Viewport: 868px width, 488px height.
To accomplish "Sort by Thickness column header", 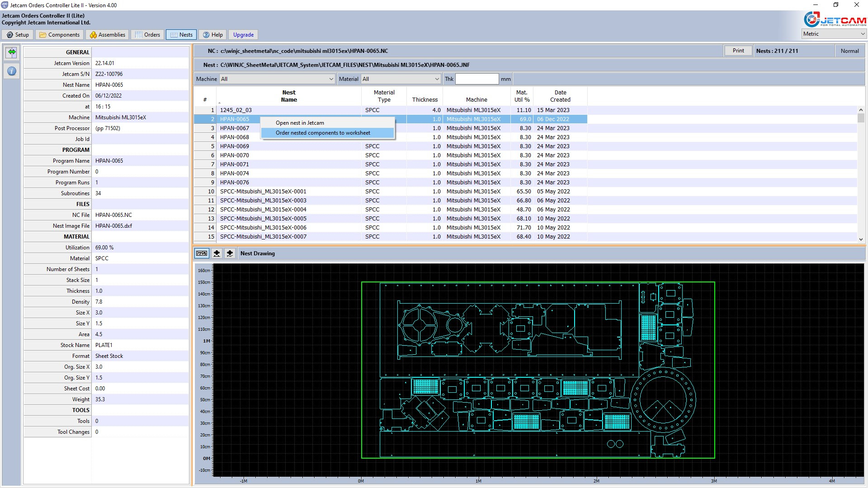I will click(425, 96).
